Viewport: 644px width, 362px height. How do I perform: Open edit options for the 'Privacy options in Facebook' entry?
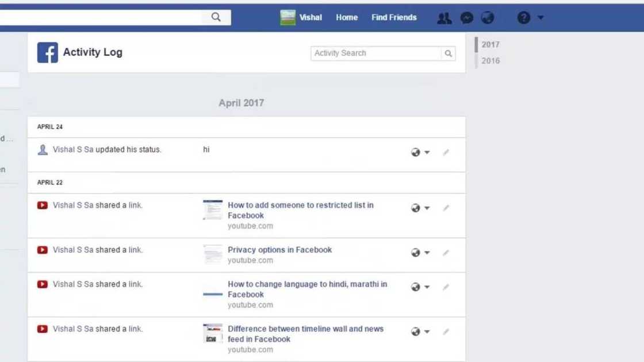446,252
